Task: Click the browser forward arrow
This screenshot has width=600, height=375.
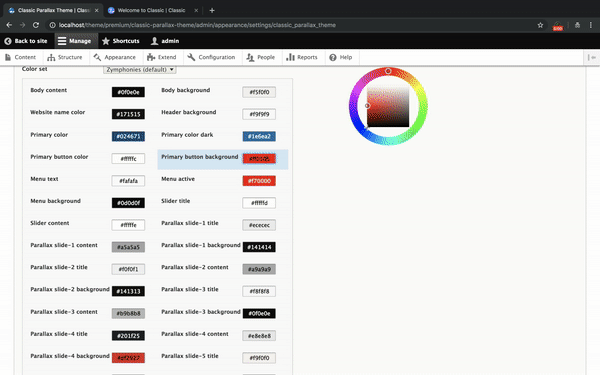Action: click(22, 25)
